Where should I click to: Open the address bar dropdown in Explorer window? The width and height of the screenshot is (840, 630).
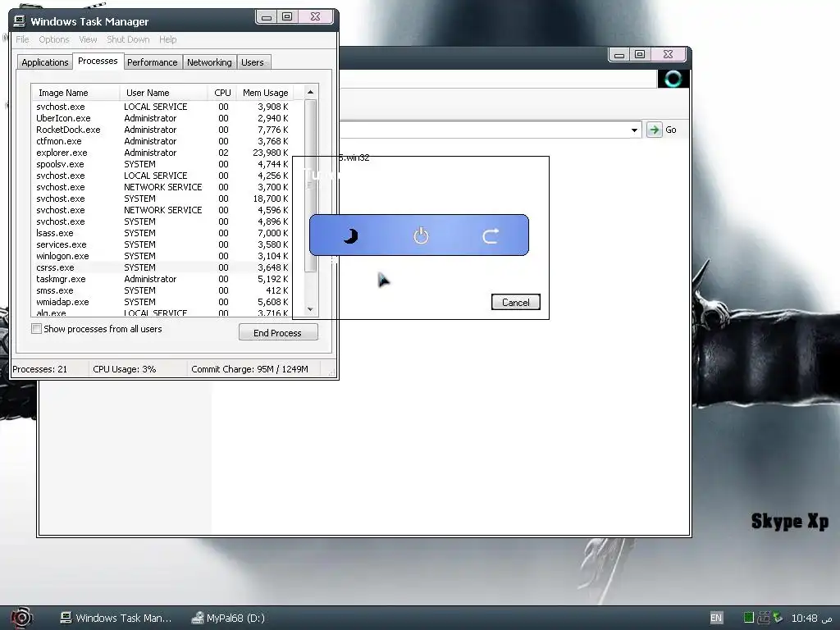[x=634, y=130]
